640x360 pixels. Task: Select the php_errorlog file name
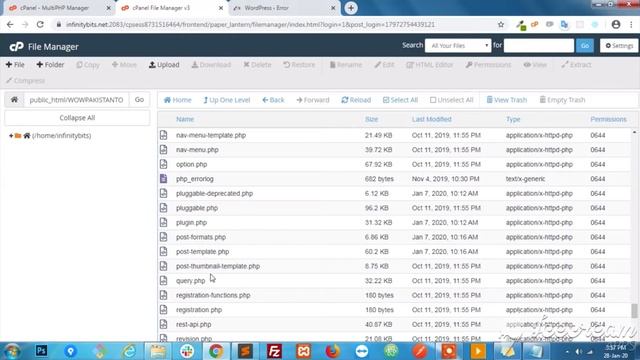[195, 179]
